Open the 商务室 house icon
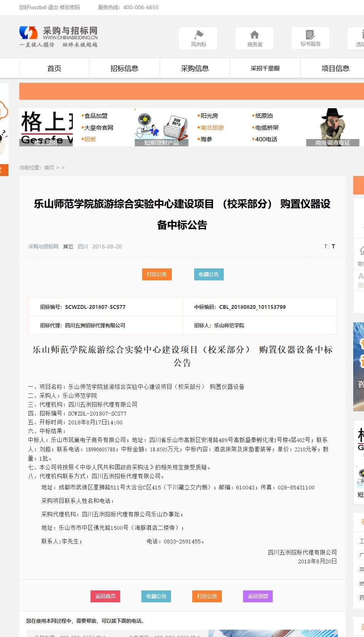This screenshot has width=364, height=637. coord(255,35)
